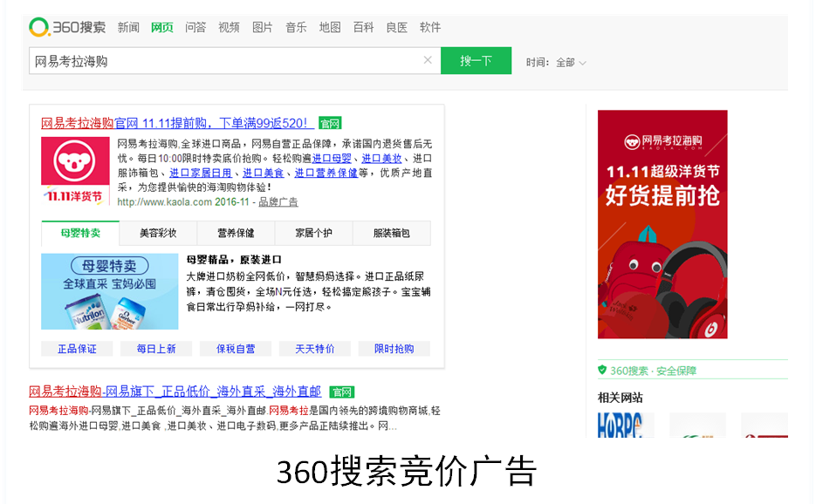Screen dimensions: 816x504
Task: Select the 美容彩妆 category tab
Action: tap(158, 233)
